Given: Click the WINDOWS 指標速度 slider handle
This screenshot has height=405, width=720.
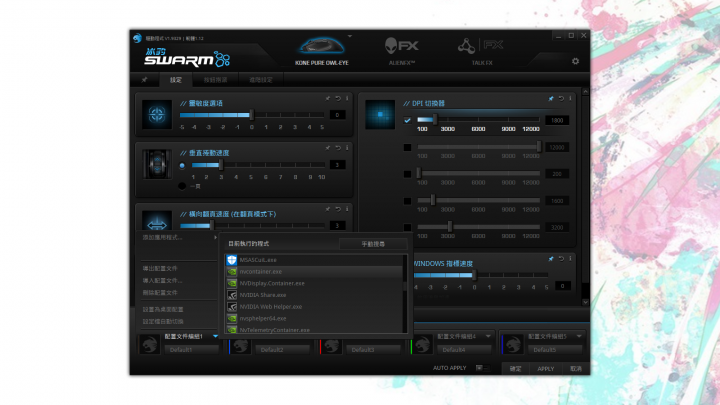Looking at the screenshot, I should 474,275.
